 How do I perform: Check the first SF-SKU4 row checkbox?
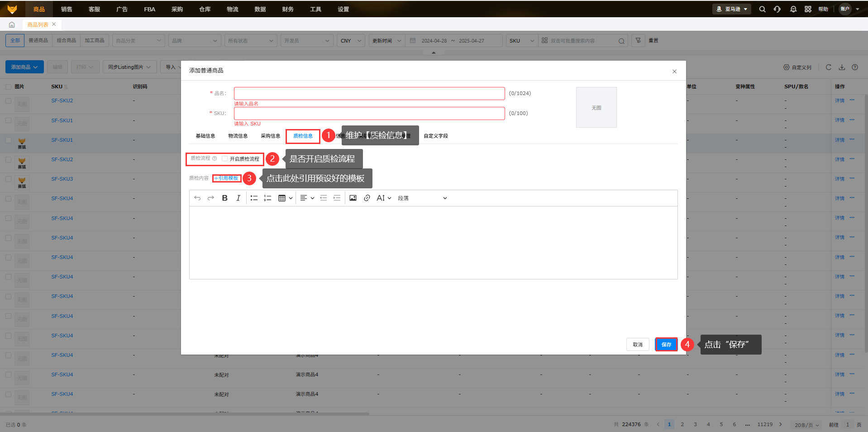(8, 199)
